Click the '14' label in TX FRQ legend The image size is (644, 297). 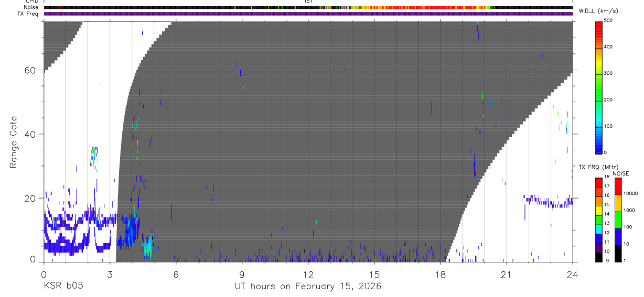(607, 215)
